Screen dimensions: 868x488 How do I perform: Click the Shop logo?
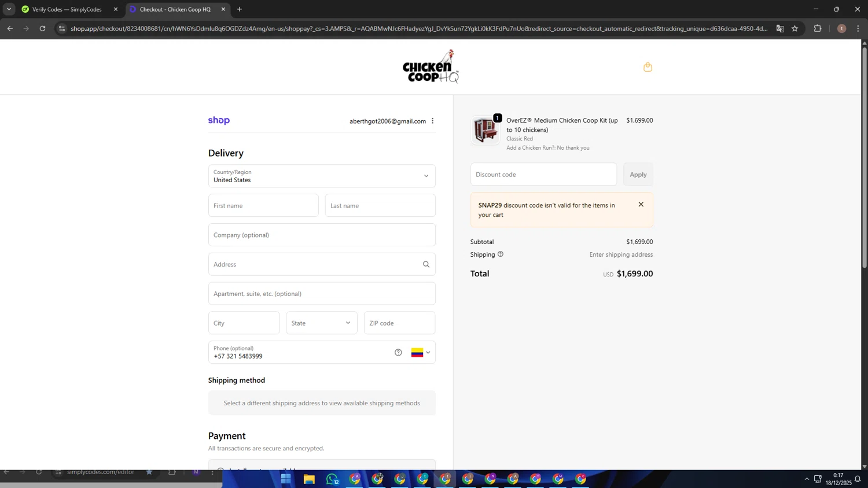coord(219,120)
